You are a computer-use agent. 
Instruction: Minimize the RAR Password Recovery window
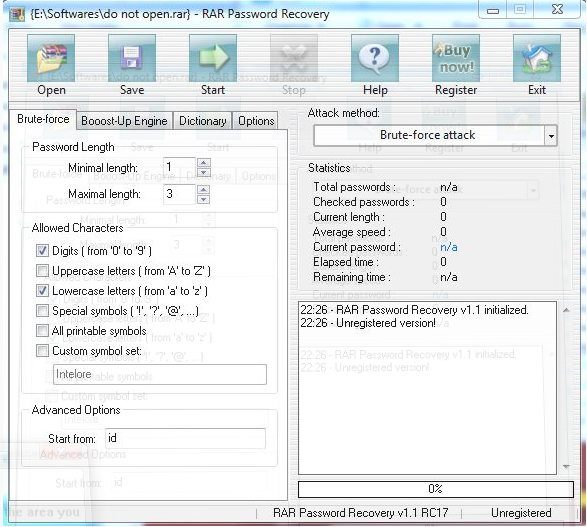point(493,9)
